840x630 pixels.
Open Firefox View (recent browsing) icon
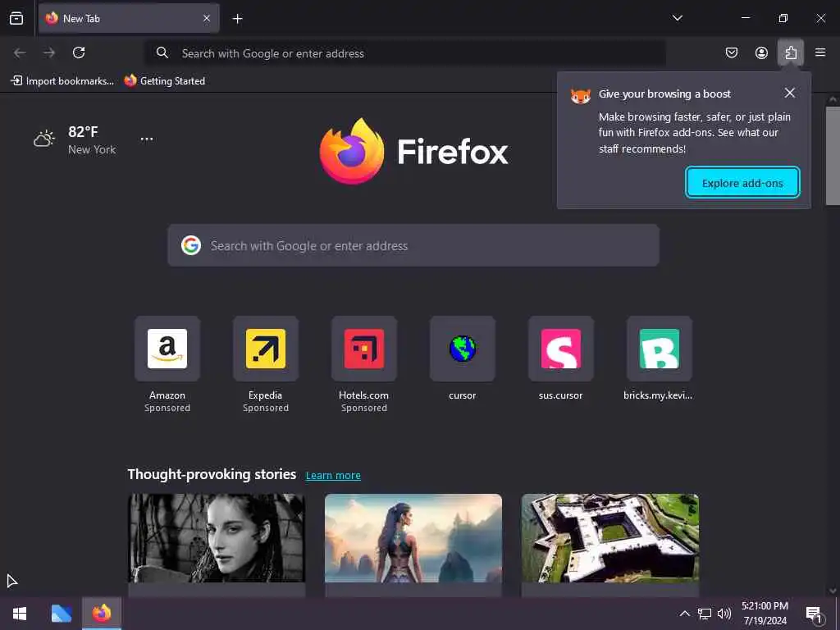(16, 18)
